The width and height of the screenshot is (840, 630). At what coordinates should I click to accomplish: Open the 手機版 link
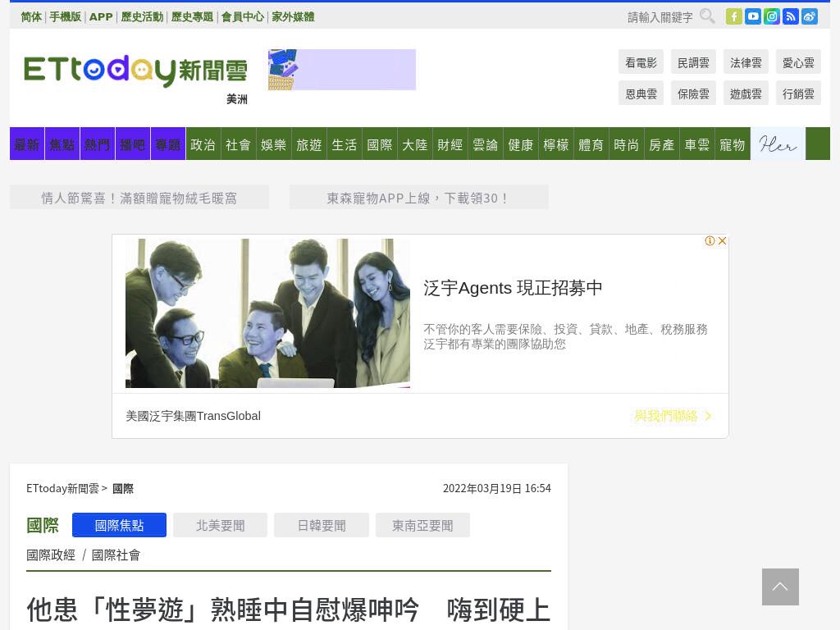(66, 16)
